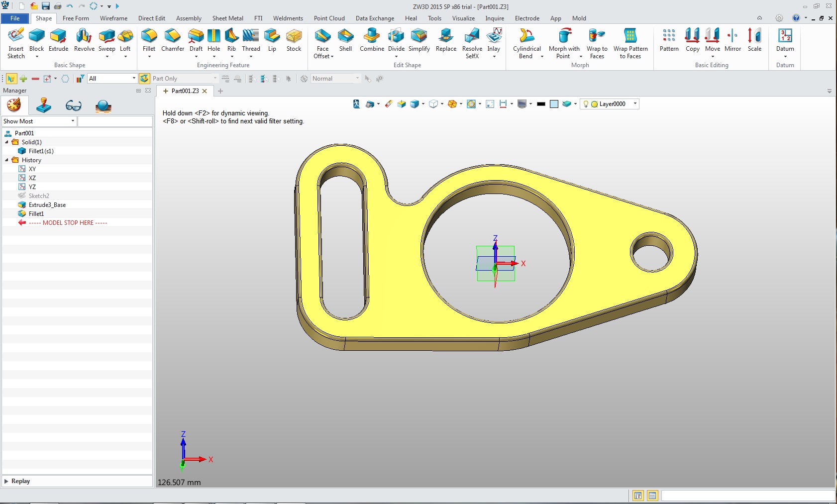Choose the Replace face tool
This screenshot has height=504, width=837.
coord(446,40)
